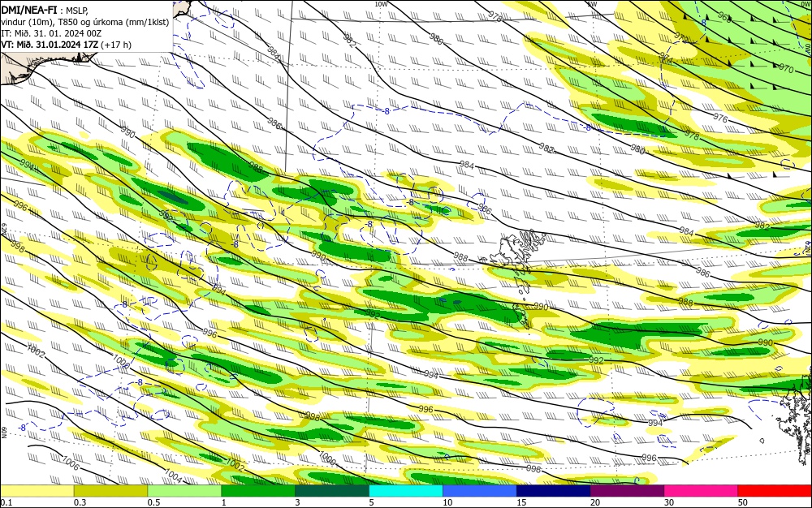Click the legend value label 0.1
This screenshot has height=508, width=812.
[x=6, y=502]
